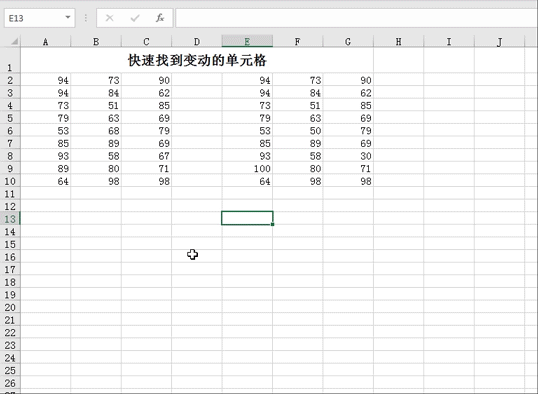The width and height of the screenshot is (538, 394).
Task: Click cell A2 containing 94
Action: click(x=46, y=80)
